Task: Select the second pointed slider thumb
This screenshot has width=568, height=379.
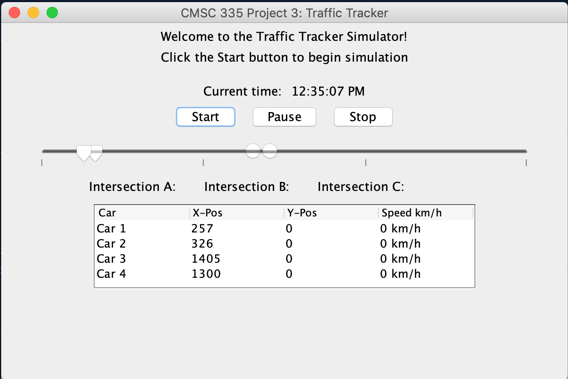Action: coord(97,153)
